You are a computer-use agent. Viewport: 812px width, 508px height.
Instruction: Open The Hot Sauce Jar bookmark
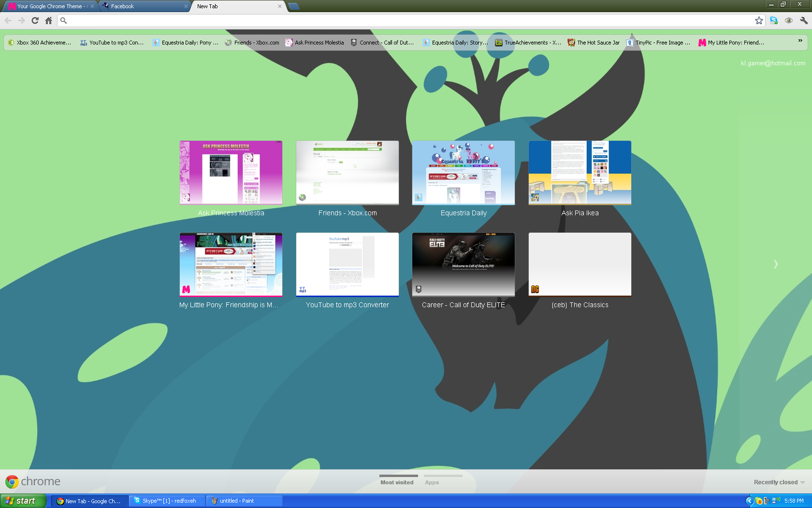pyautogui.click(x=594, y=43)
